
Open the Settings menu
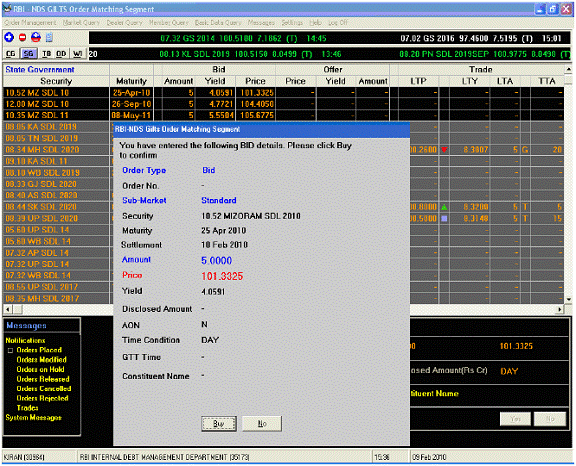coord(292,23)
